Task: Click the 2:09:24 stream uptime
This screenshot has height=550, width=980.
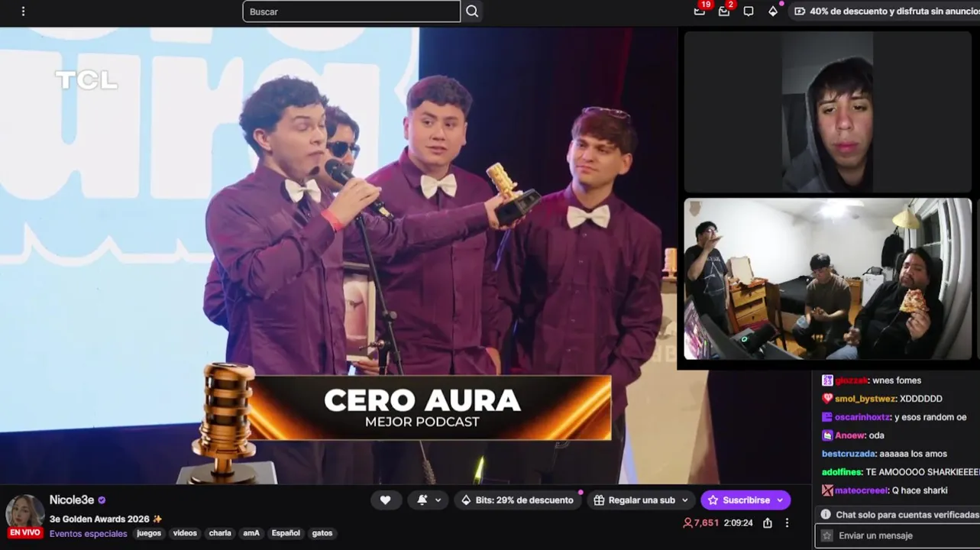Action: pos(739,523)
